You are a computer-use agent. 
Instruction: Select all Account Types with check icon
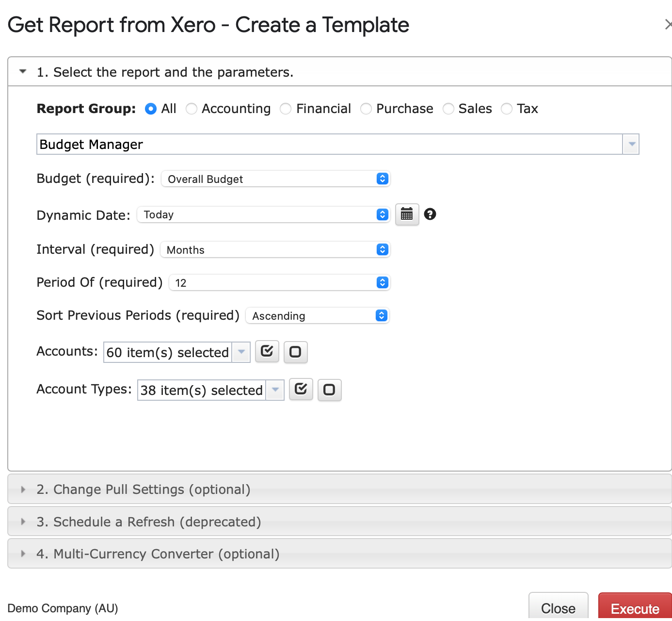(301, 389)
